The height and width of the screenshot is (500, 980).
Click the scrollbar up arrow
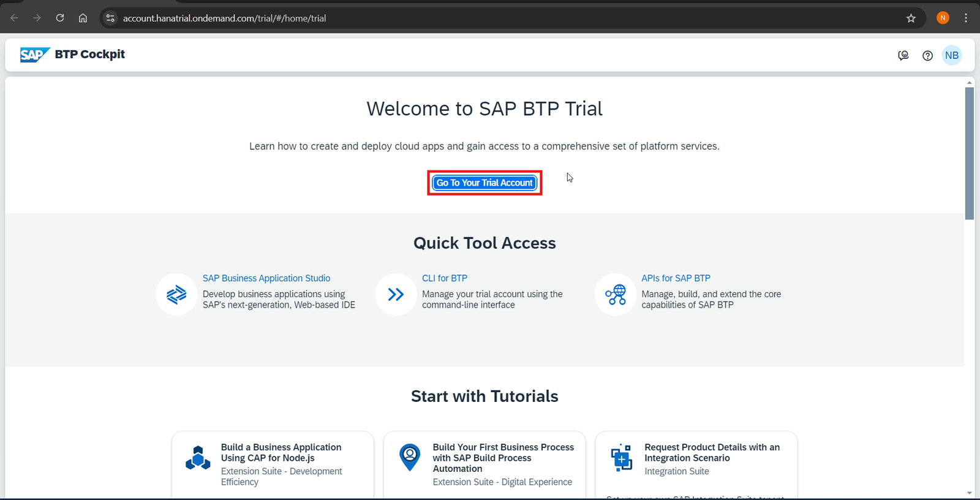click(x=969, y=82)
